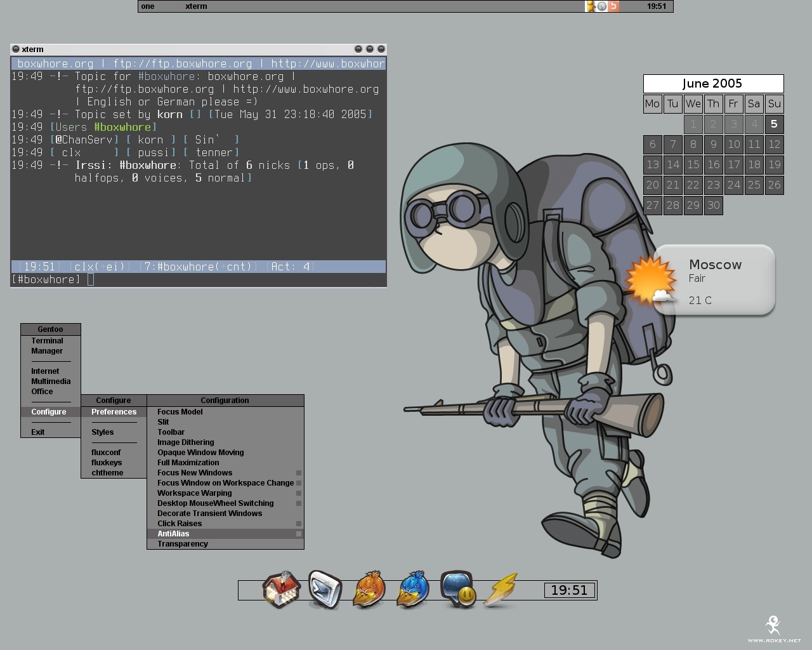The height and width of the screenshot is (650, 812).
Task: Click the 'Fair' weather condition text
Action: 697,279
